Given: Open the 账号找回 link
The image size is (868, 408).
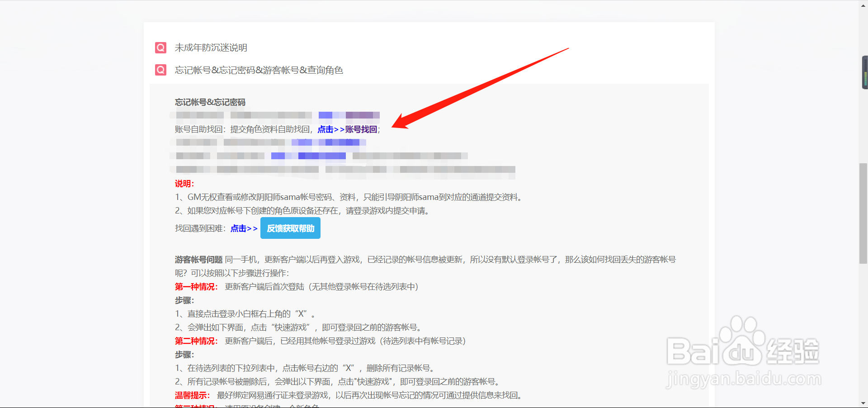Looking at the screenshot, I should 360,129.
